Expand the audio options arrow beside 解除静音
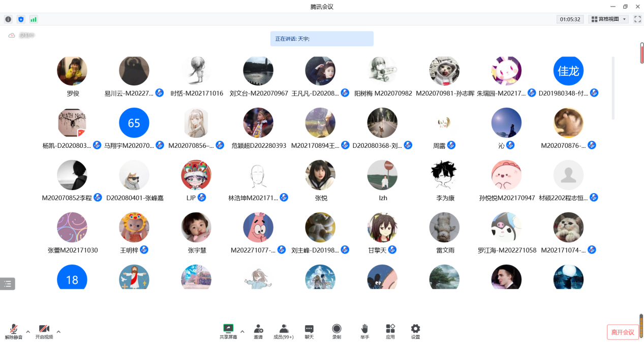 (x=28, y=332)
